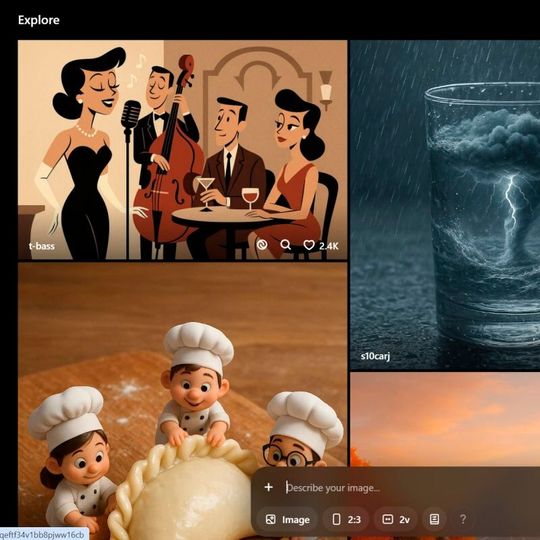
Task: Open the orange sunset sky thumbnail
Action: pyautogui.click(x=445, y=418)
